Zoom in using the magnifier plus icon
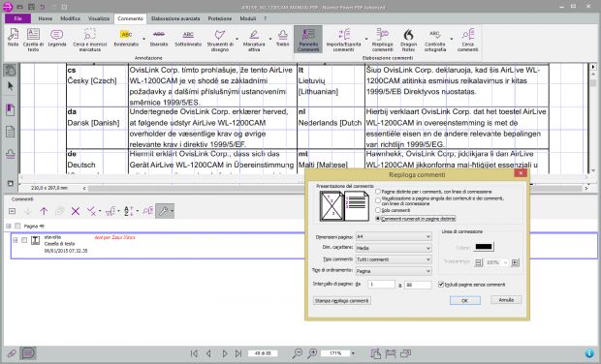 tap(312, 353)
